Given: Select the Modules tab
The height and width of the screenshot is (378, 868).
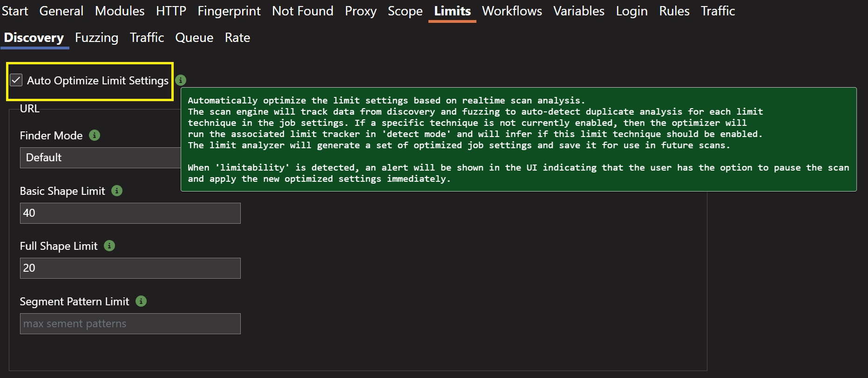Looking at the screenshot, I should (x=120, y=11).
